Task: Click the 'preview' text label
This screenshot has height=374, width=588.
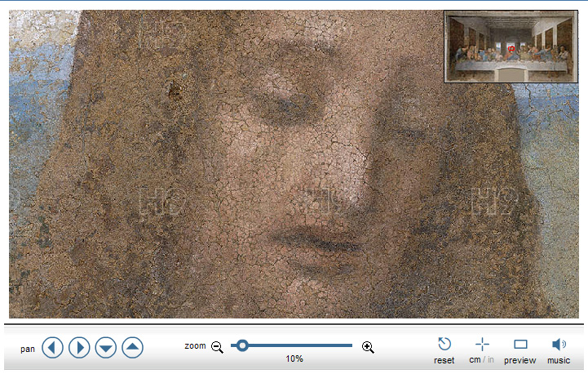Action: 519,360
